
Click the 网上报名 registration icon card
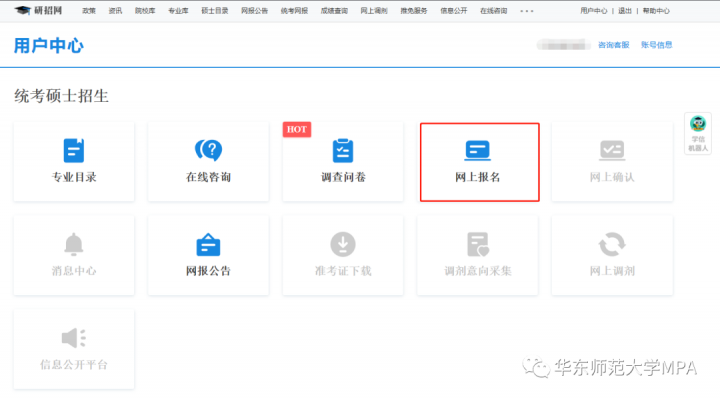(x=479, y=162)
